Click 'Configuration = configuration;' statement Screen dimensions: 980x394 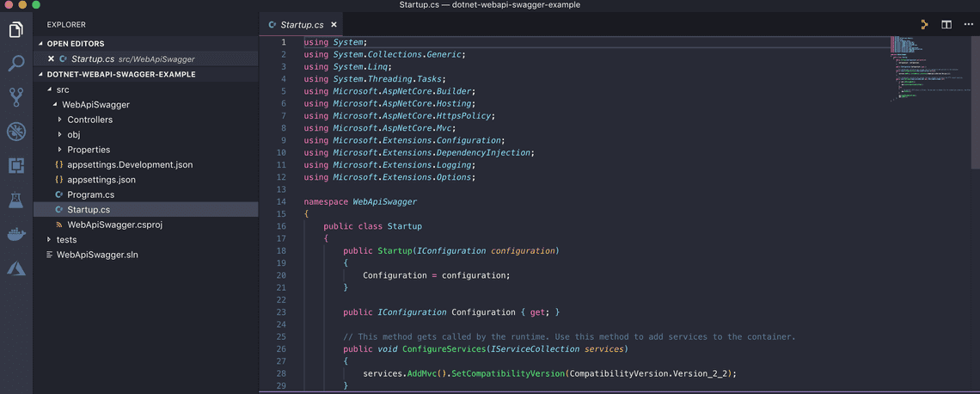pyautogui.click(x=436, y=275)
